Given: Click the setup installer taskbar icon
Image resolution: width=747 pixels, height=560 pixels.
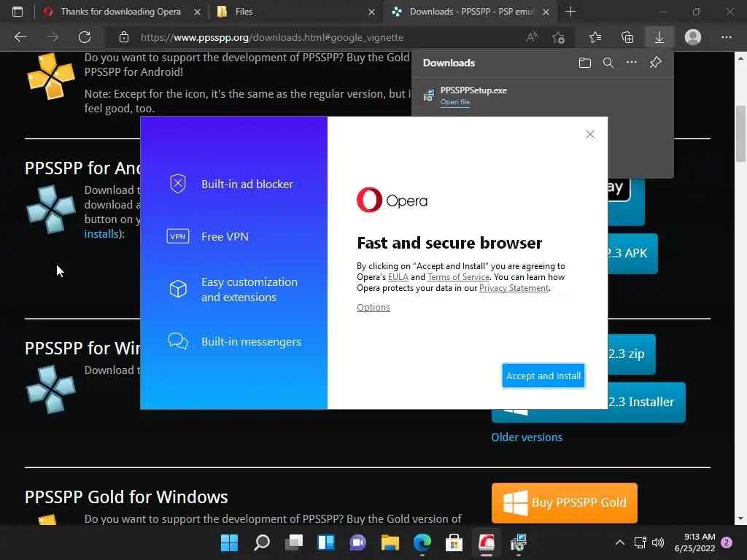Looking at the screenshot, I should (x=519, y=542).
